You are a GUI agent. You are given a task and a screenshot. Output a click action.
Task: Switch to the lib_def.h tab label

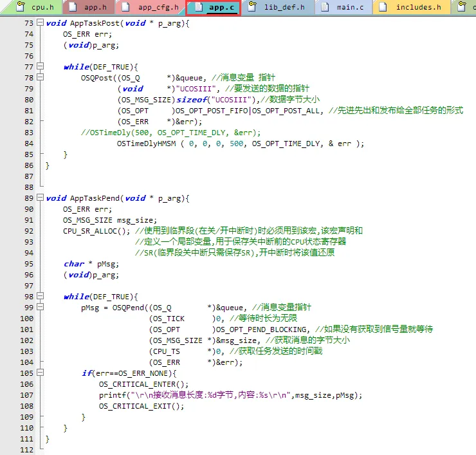coord(285,8)
